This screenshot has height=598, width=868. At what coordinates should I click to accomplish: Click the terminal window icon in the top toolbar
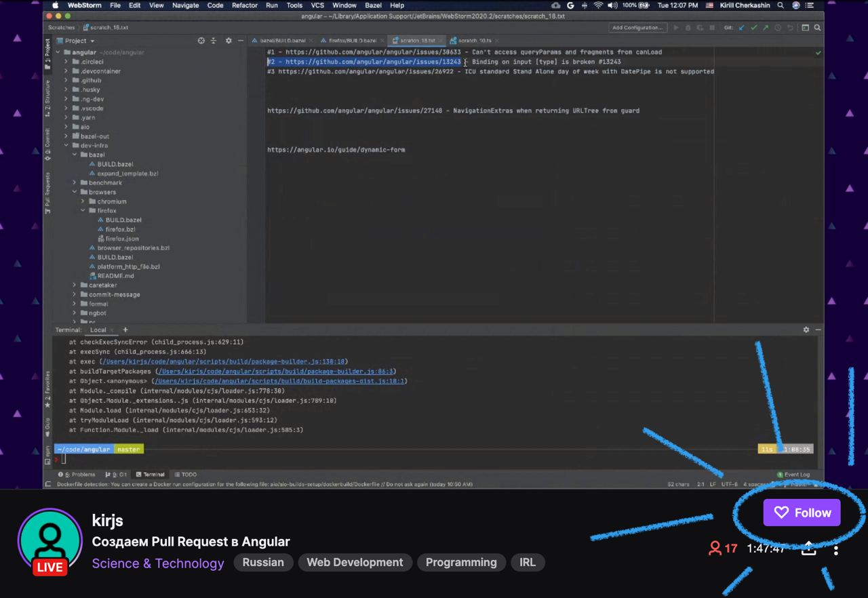(805, 28)
